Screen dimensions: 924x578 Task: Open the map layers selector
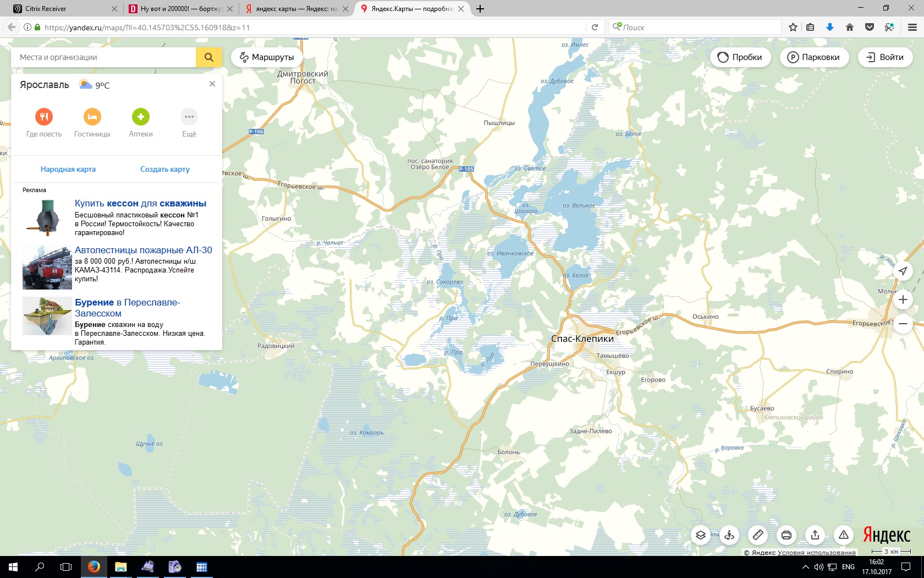click(701, 535)
